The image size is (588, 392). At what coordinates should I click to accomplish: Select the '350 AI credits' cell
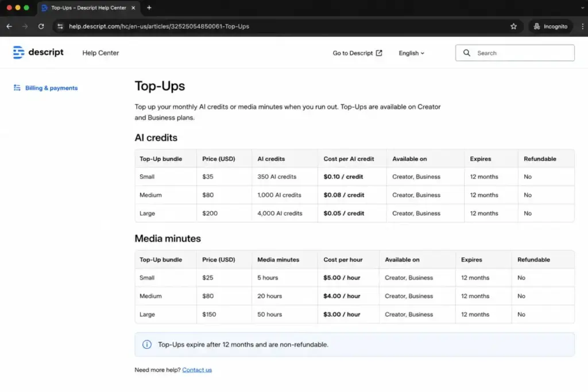coord(285,177)
